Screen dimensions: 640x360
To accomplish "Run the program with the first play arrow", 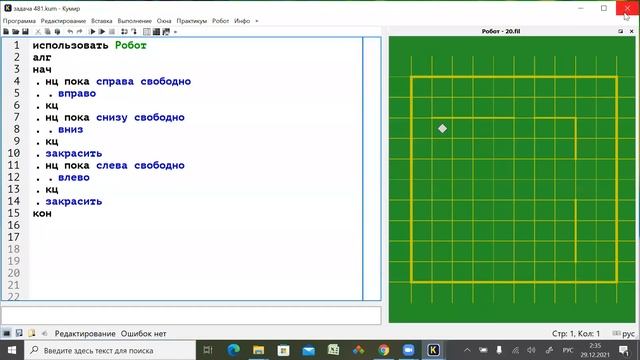I will pos(92,31).
